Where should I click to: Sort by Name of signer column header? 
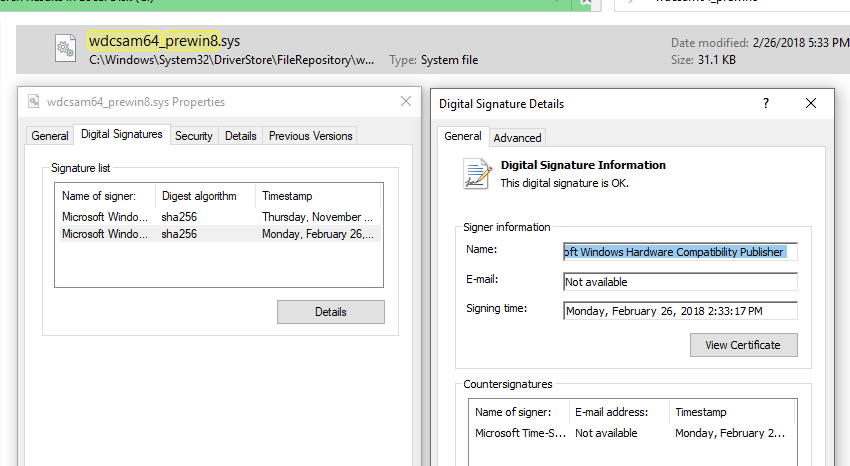(106, 196)
